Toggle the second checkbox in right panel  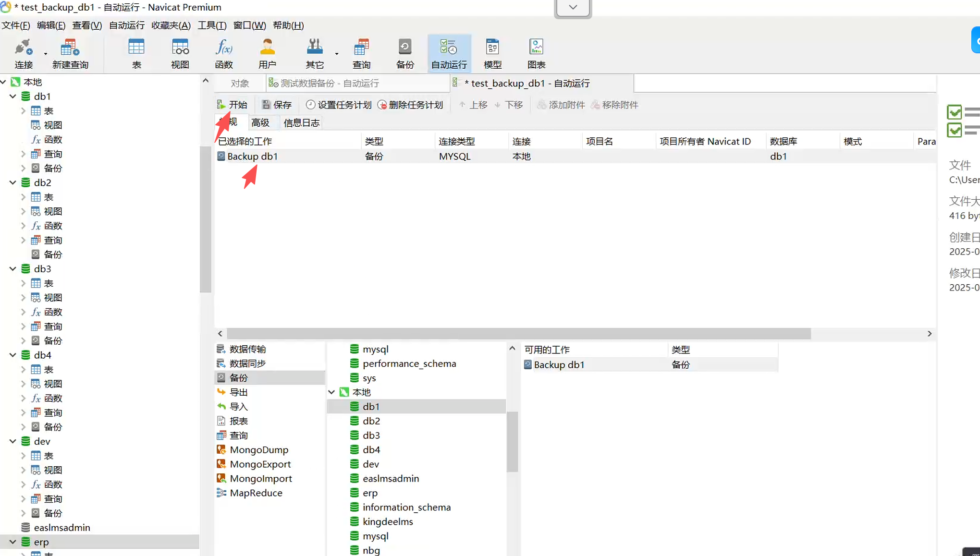click(955, 130)
